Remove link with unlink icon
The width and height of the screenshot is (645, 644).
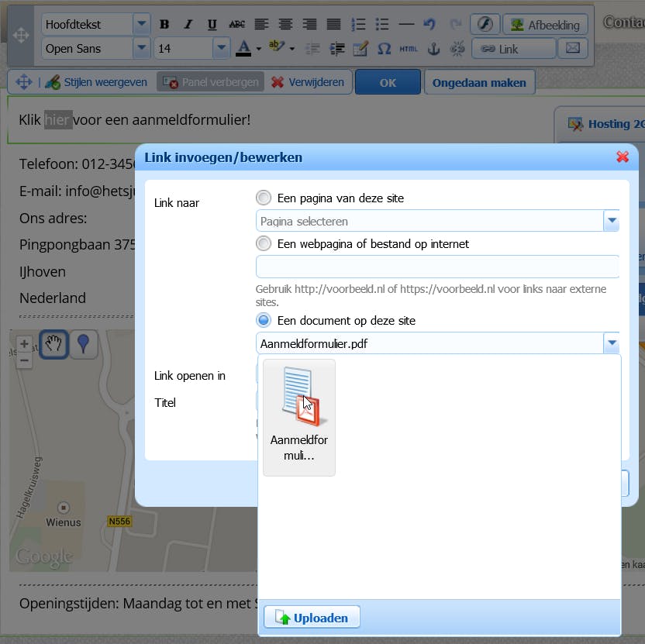pos(457,49)
